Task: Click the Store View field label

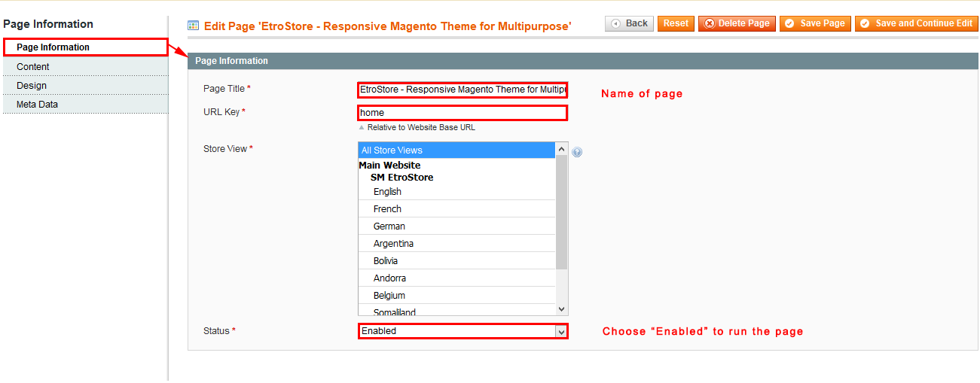Action: click(x=228, y=149)
